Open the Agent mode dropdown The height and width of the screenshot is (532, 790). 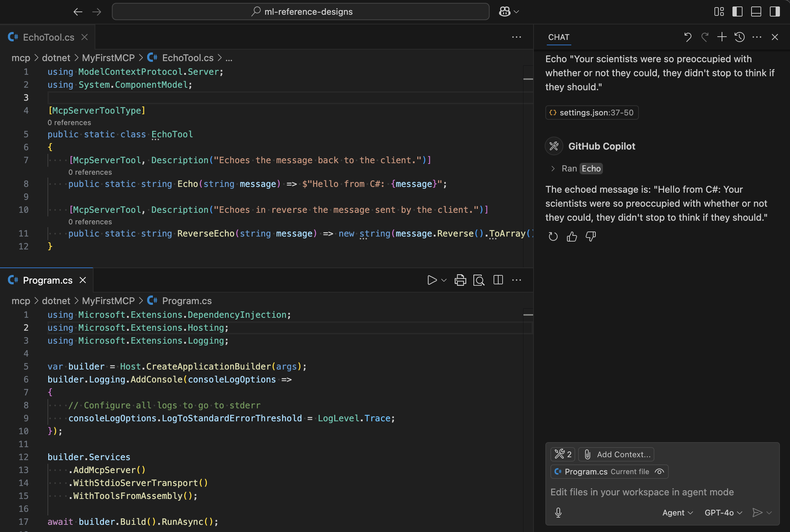677,513
